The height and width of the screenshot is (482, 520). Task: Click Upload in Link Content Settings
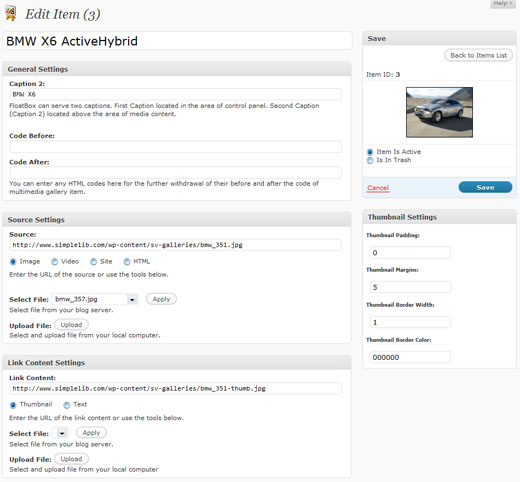coord(71,459)
